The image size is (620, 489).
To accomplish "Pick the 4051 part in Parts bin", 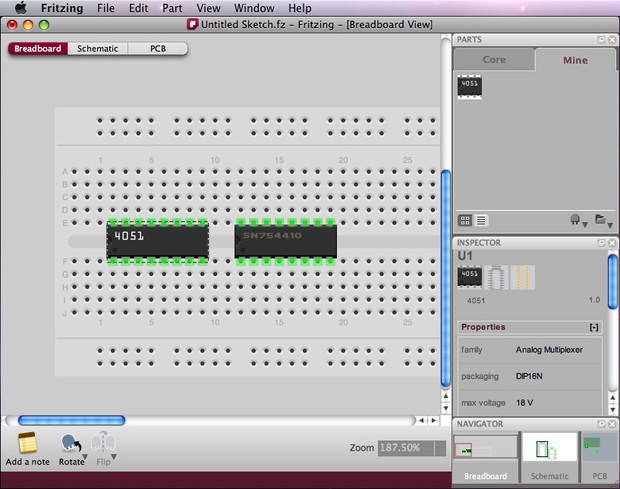I will click(x=469, y=86).
